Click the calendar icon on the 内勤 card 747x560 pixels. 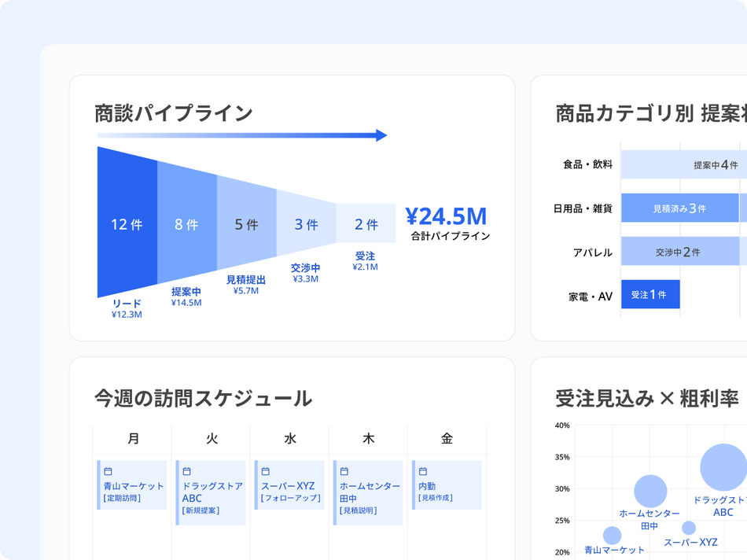tap(422, 471)
